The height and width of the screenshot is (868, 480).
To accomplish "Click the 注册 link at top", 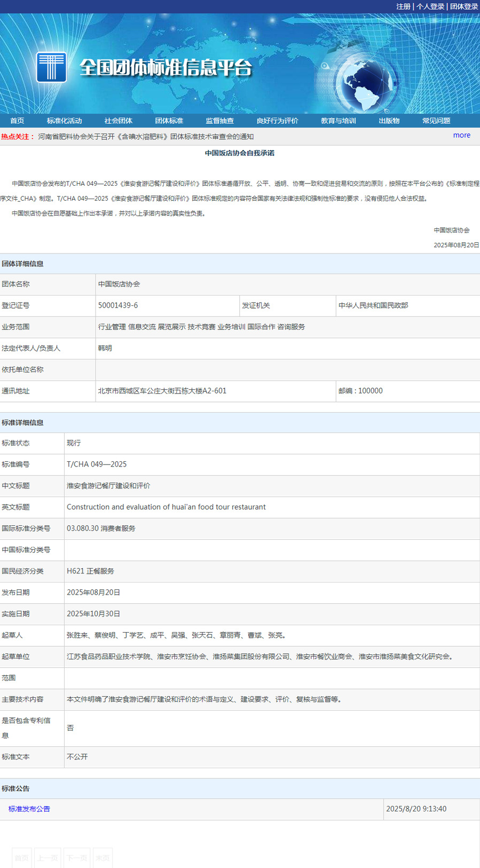I will (403, 6).
